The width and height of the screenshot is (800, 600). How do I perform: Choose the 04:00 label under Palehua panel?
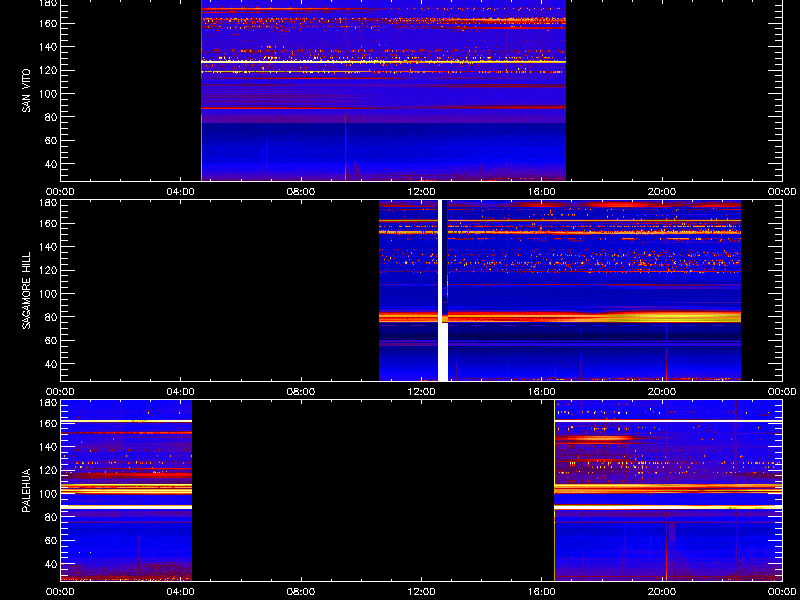click(181, 592)
